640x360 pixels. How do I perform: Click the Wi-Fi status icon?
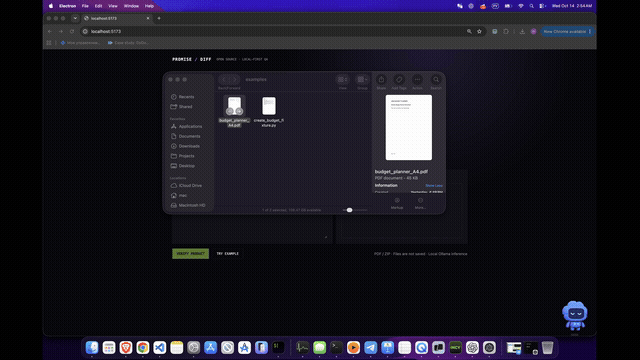tap(520, 6)
